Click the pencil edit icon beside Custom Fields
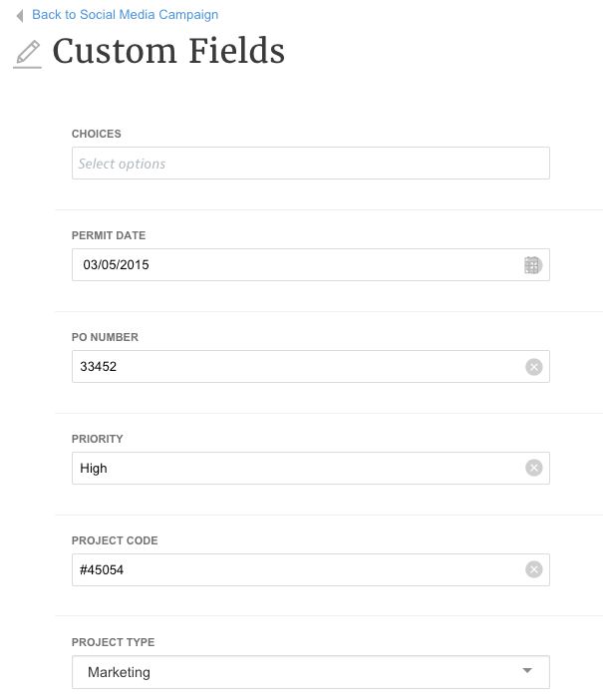Screen dimensions: 603x700 click(28, 54)
